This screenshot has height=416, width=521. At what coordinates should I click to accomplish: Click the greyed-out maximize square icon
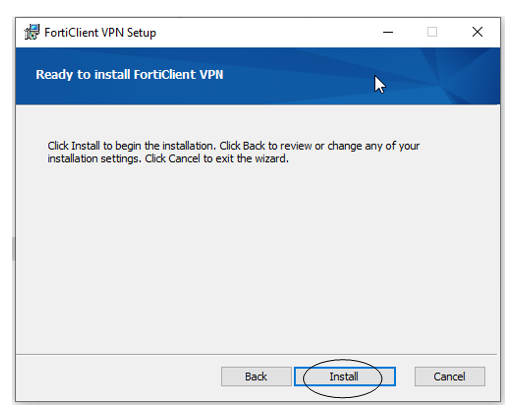432,32
